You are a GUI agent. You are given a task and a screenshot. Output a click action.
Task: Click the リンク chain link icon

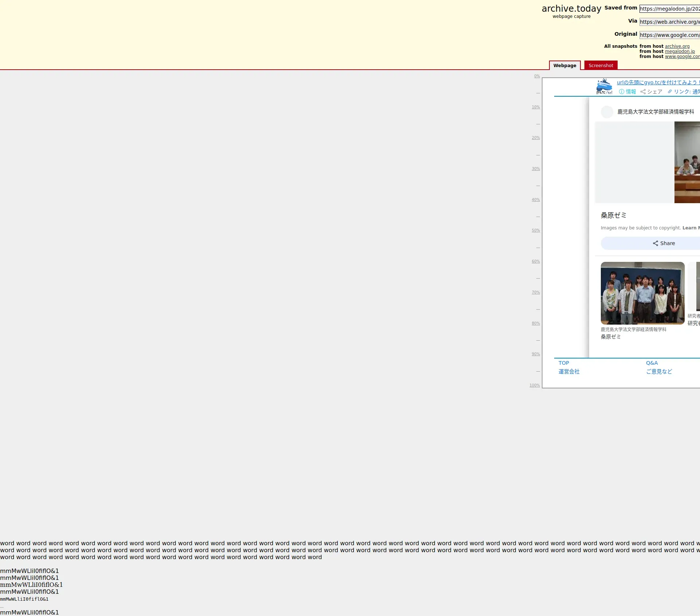[670, 92]
